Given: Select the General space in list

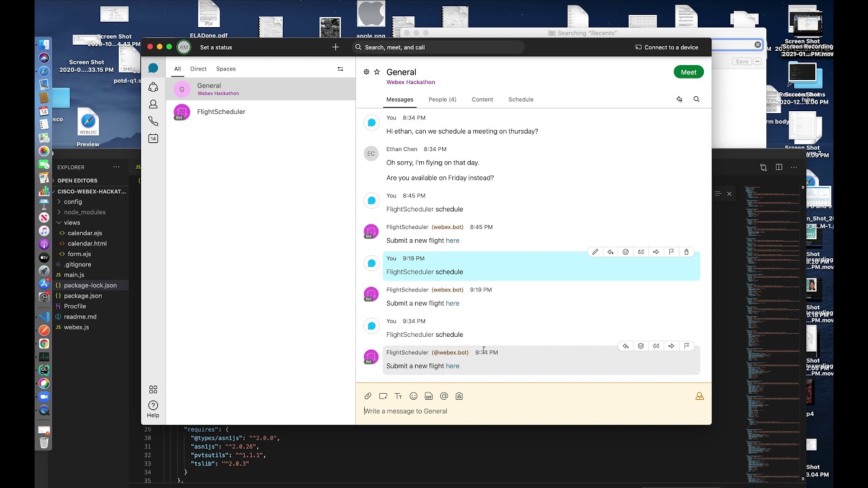Looking at the screenshot, I should 260,89.
